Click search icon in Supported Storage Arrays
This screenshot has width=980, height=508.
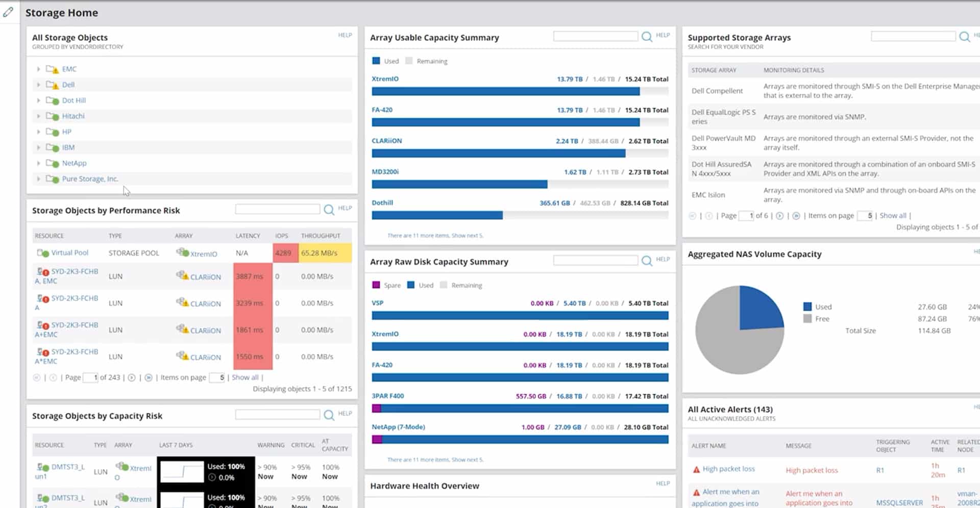[x=964, y=37]
